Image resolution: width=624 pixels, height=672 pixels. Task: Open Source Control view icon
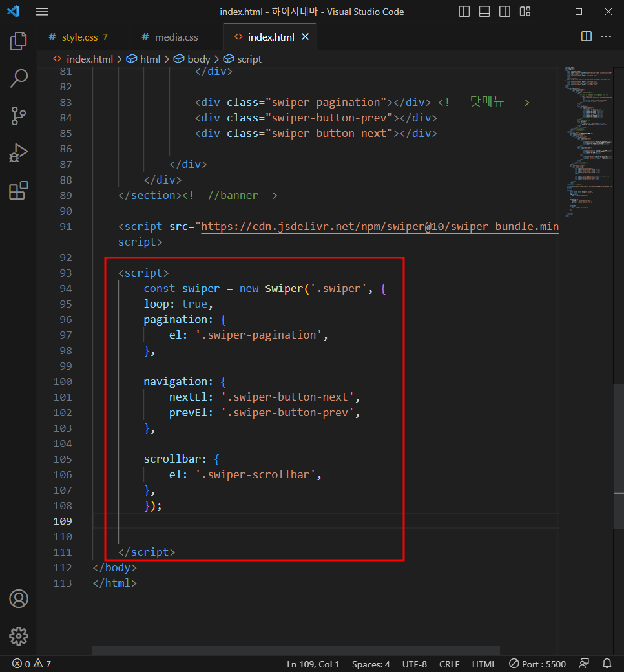pos(19,116)
